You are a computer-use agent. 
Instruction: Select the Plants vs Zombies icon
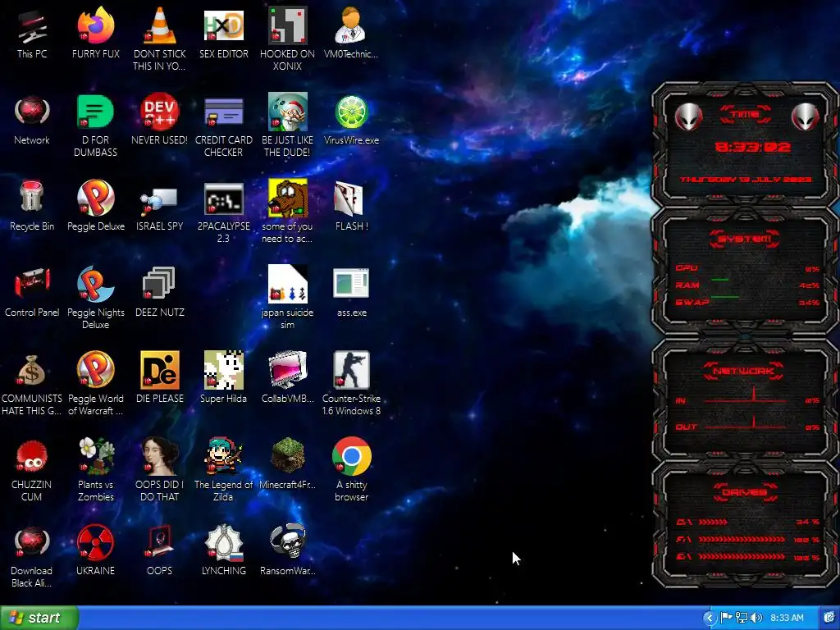(95, 456)
